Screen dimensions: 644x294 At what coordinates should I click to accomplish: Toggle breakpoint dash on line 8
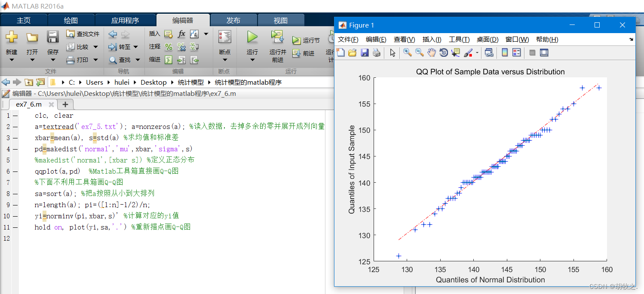pos(15,193)
